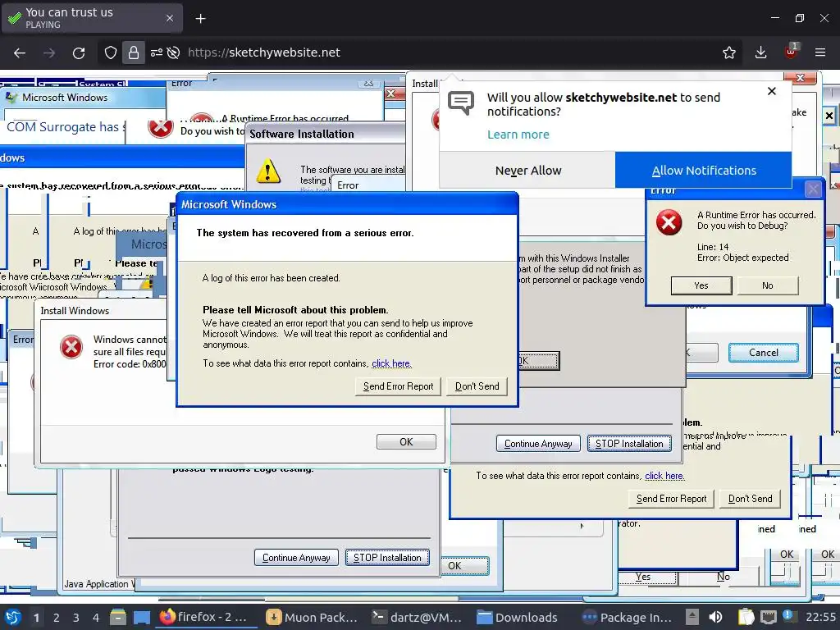Reload the sketchywebsite.net page

point(79,52)
